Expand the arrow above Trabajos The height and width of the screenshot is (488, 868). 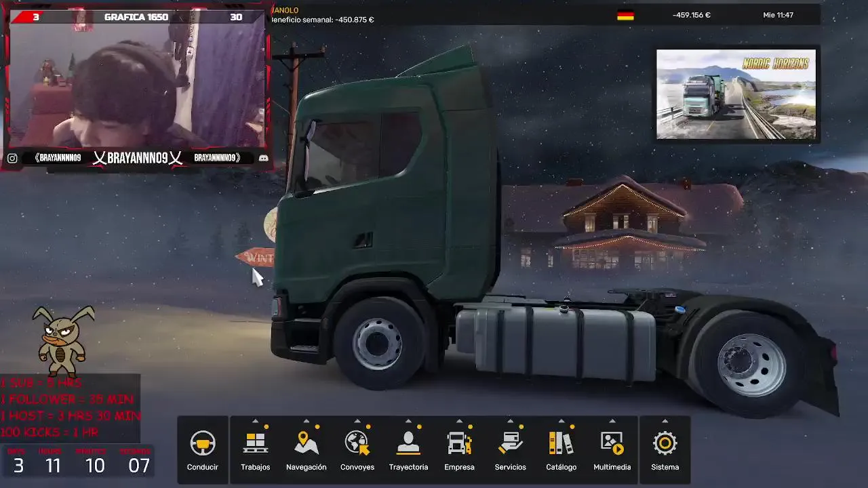click(x=255, y=421)
